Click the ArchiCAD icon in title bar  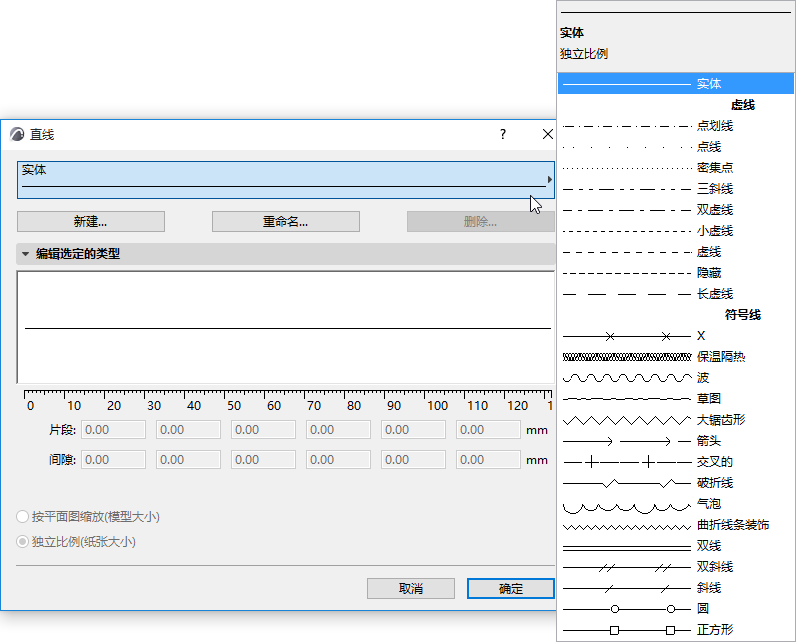coord(17,134)
